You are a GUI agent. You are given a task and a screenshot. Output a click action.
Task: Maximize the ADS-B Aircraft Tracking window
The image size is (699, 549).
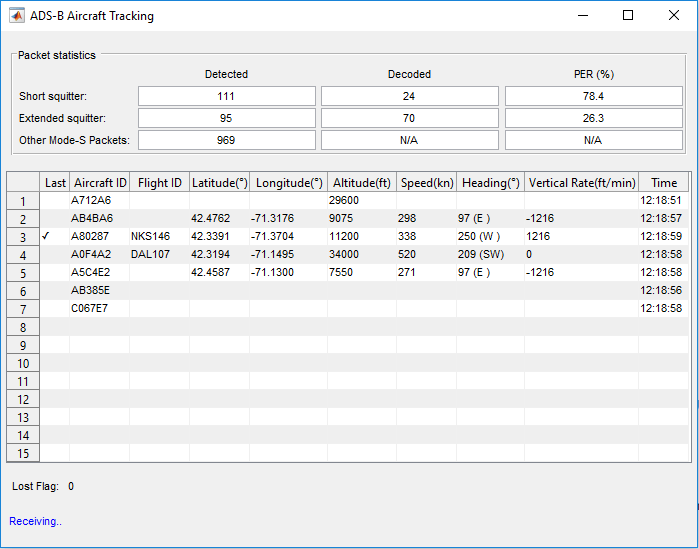pyautogui.click(x=628, y=16)
